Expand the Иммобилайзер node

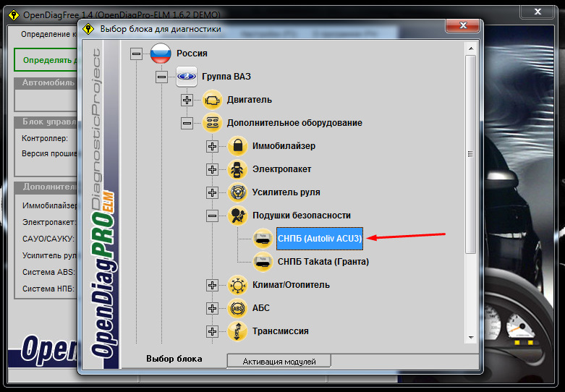[x=212, y=146]
